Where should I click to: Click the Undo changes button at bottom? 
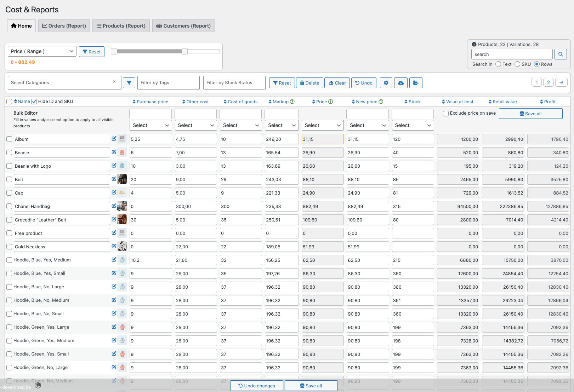pyautogui.click(x=256, y=386)
